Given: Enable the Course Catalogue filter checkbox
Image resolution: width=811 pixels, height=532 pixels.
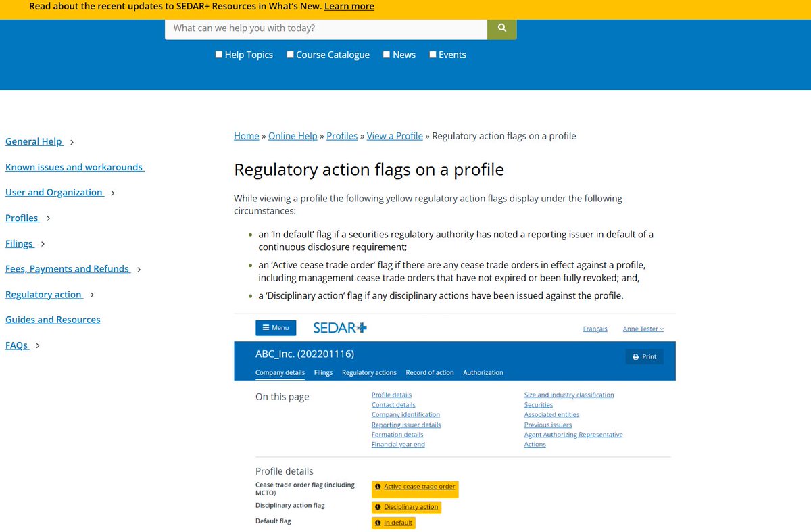Looking at the screenshot, I should click(291, 55).
